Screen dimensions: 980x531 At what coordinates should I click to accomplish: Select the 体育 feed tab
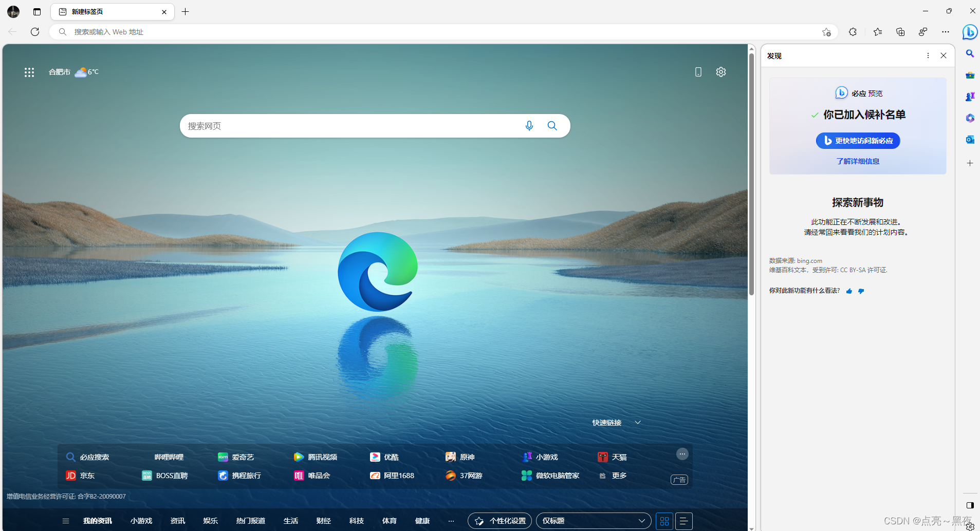pos(390,521)
